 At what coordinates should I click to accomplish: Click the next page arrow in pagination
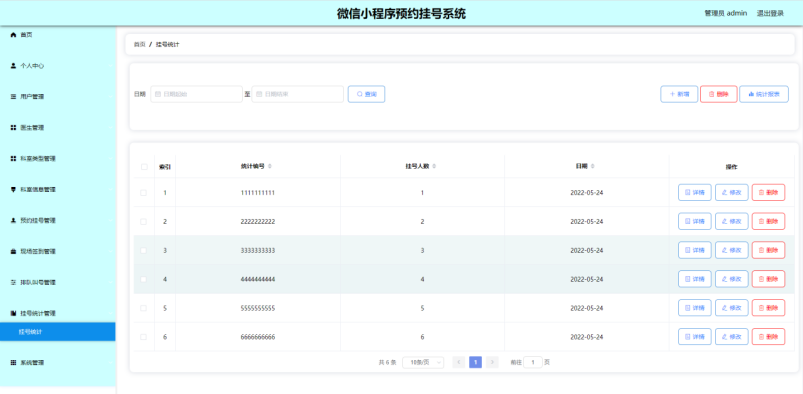click(492, 362)
